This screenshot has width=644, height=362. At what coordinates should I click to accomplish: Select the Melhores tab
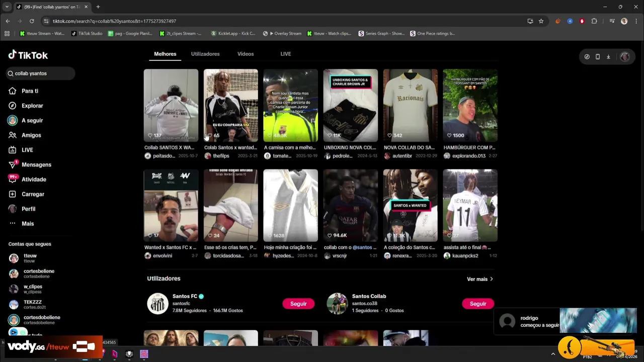(x=165, y=54)
